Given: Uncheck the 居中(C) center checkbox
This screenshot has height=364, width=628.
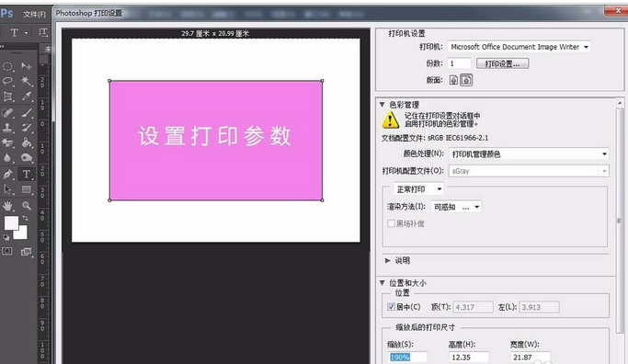Looking at the screenshot, I should (392, 307).
